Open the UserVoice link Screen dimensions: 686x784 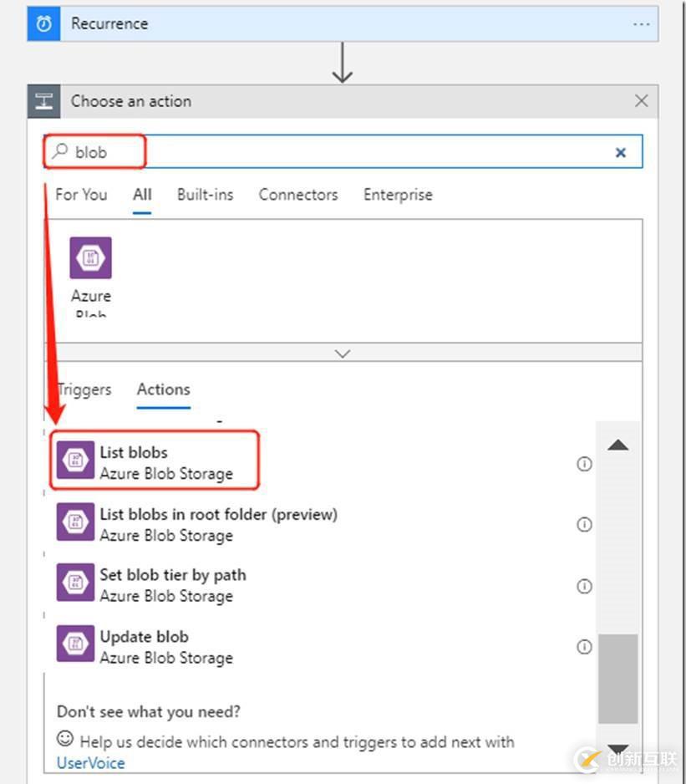[91, 763]
